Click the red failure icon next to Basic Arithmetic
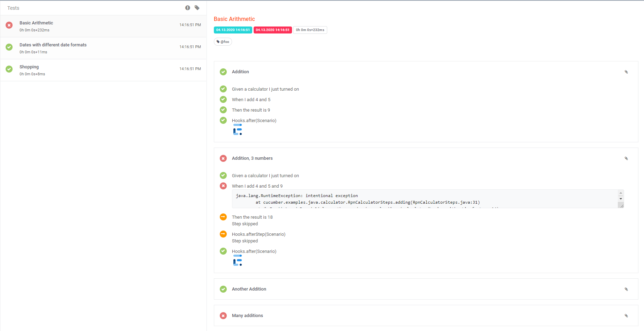Screen dimensions: 644x331 pos(9,25)
